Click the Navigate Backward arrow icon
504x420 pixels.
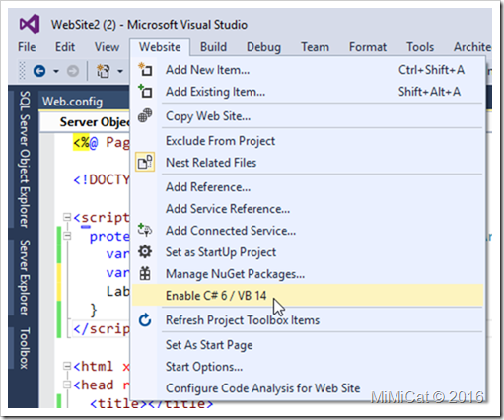pyautogui.click(x=39, y=71)
